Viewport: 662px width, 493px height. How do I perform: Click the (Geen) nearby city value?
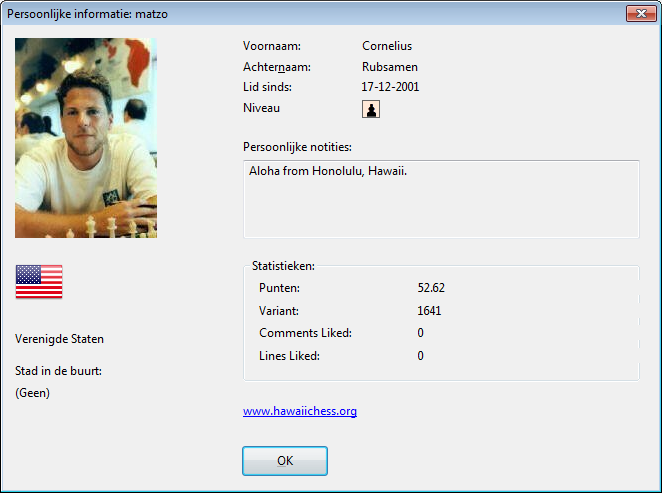click(x=33, y=393)
